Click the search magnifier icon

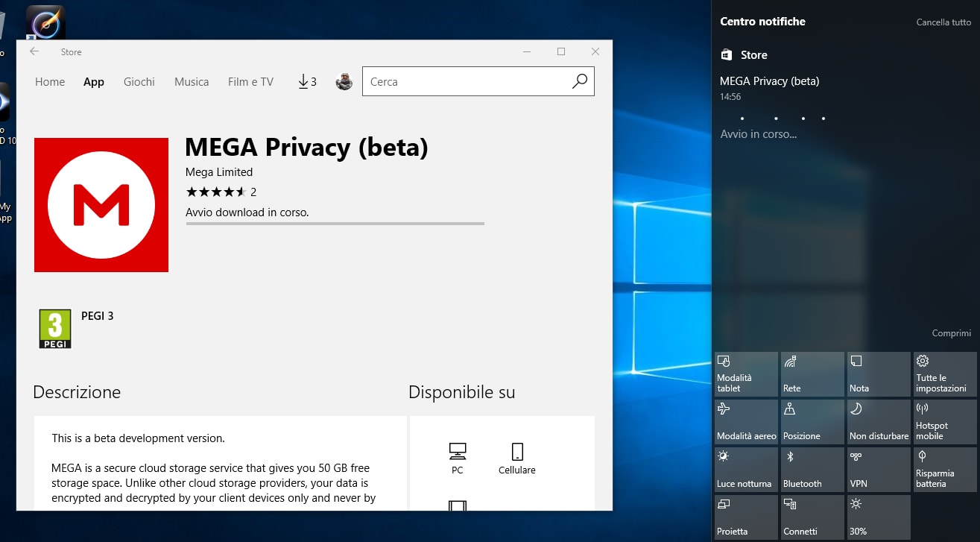580,81
